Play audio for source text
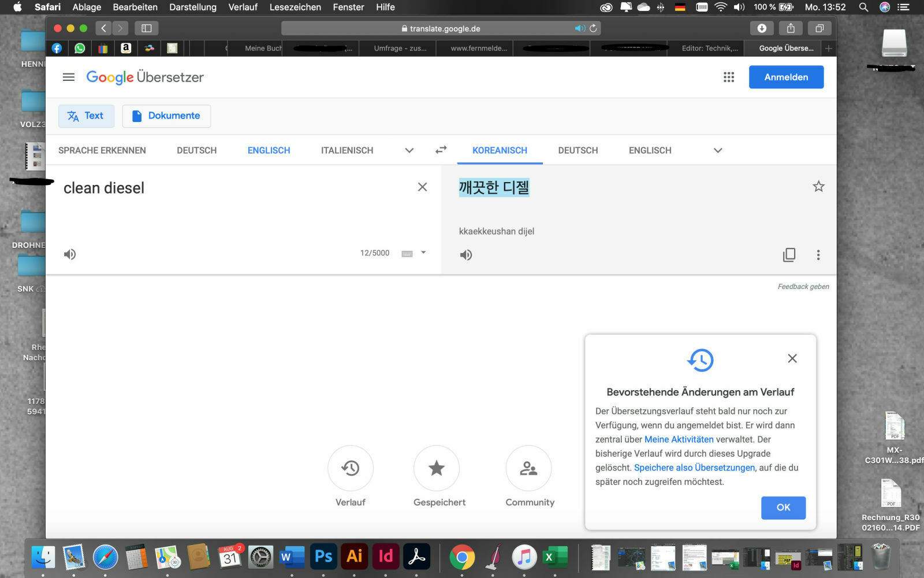Image resolution: width=924 pixels, height=578 pixels. pos(70,254)
